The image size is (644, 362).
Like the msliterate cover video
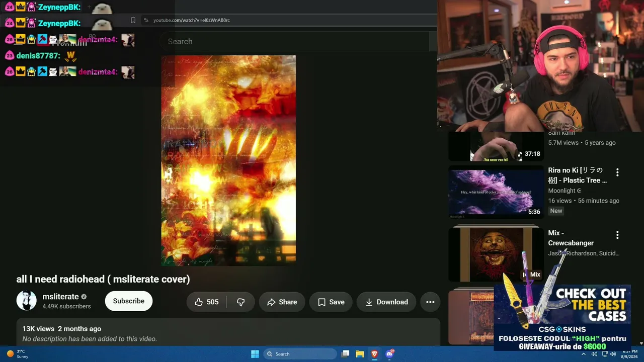tap(206, 302)
